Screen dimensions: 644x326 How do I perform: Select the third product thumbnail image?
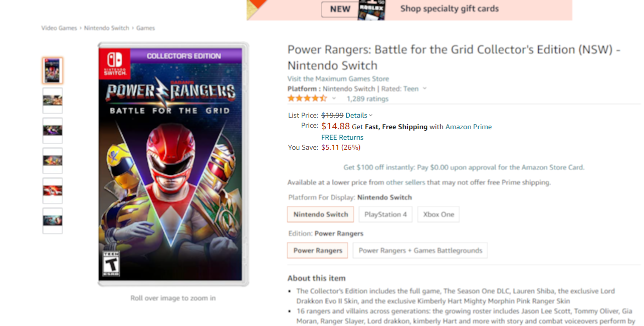[53, 130]
